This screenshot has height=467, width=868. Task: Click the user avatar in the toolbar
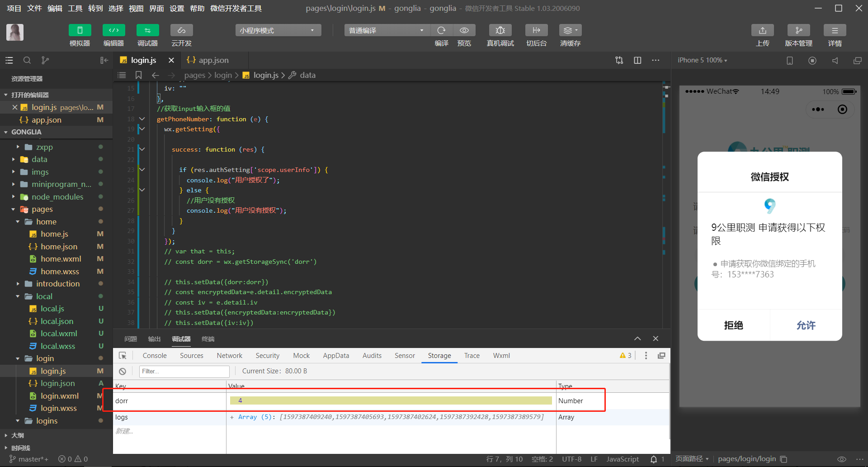pyautogui.click(x=15, y=33)
